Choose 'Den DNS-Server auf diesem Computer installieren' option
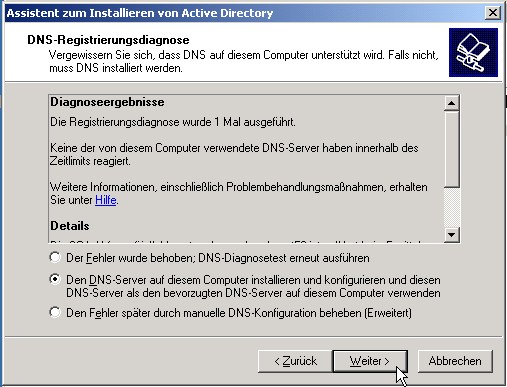Viewport: 507px width, 387px height. (x=55, y=279)
